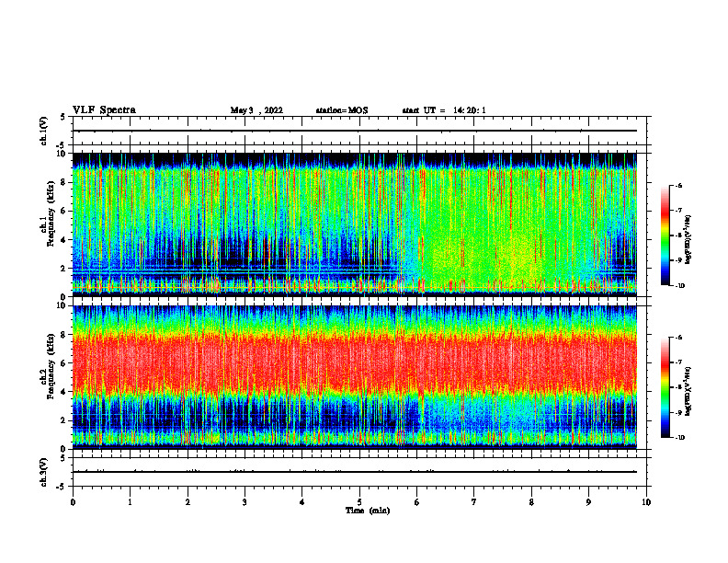The height and width of the screenshot is (563, 728).
Task: Click time axis tick label '10'
Action: [646, 502]
